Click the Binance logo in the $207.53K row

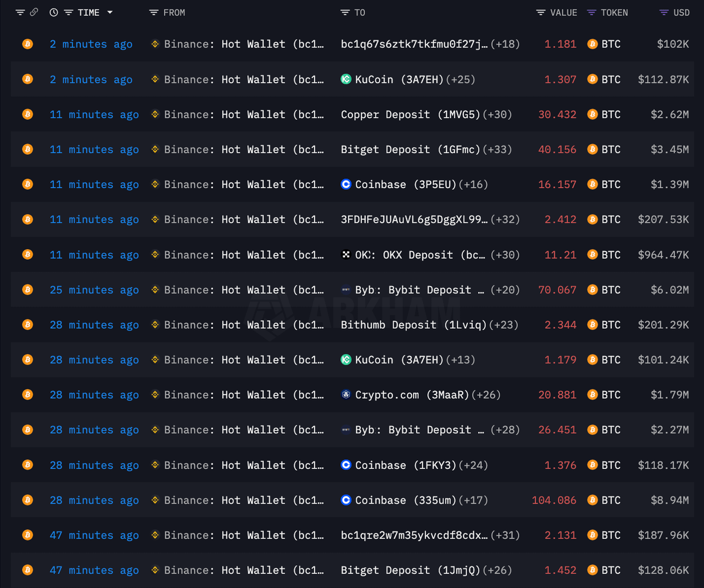click(x=155, y=219)
